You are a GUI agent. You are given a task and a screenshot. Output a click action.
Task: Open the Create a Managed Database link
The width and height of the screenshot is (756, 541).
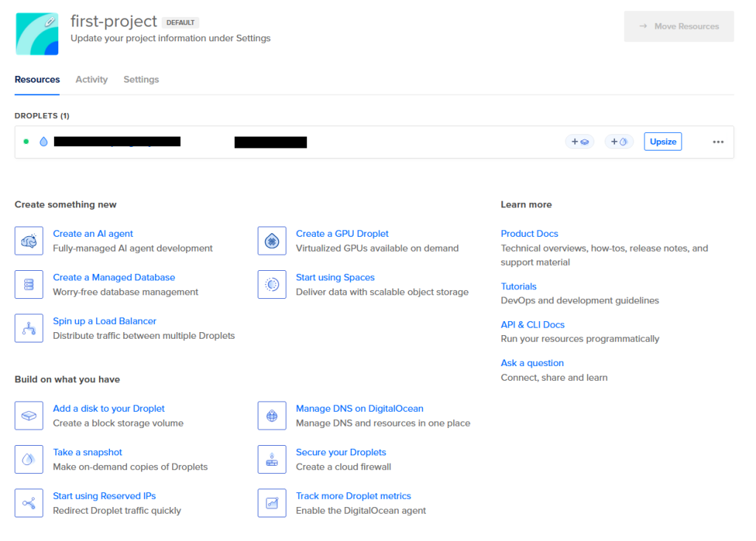point(114,278)
